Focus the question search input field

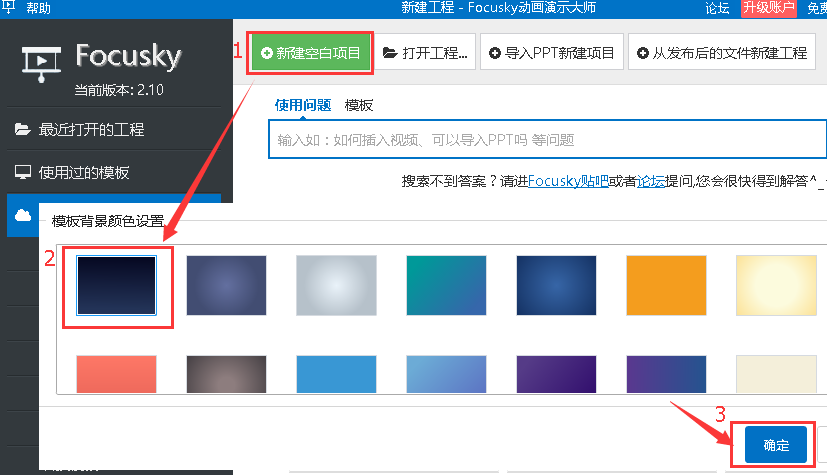click(547, 139)
